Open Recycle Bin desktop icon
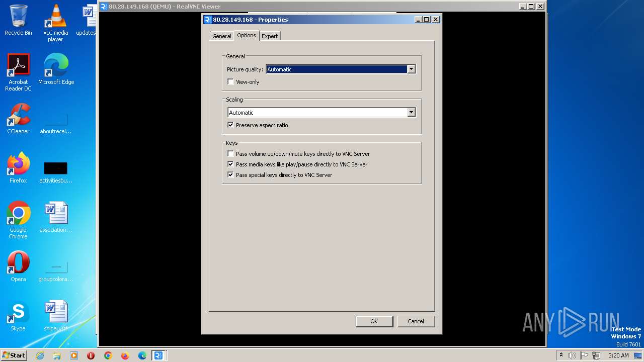Screen dimensions: 644x362 pos(18,20)
